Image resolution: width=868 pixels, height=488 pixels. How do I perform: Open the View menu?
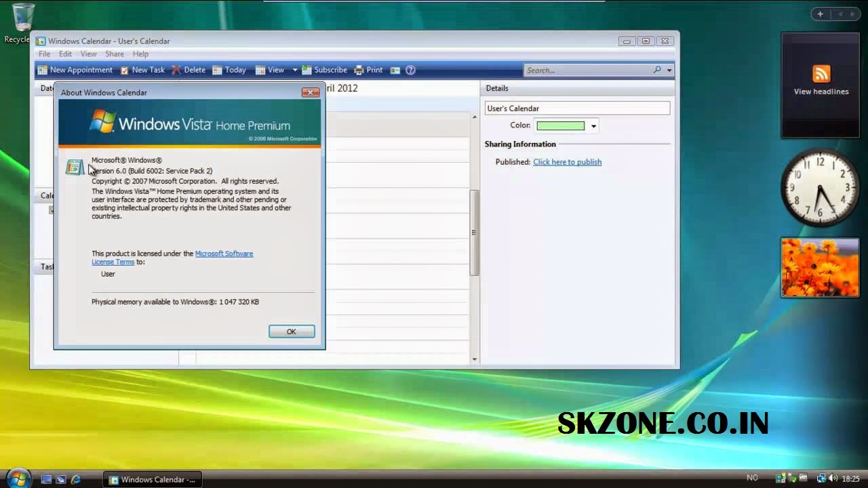(89, 54)
